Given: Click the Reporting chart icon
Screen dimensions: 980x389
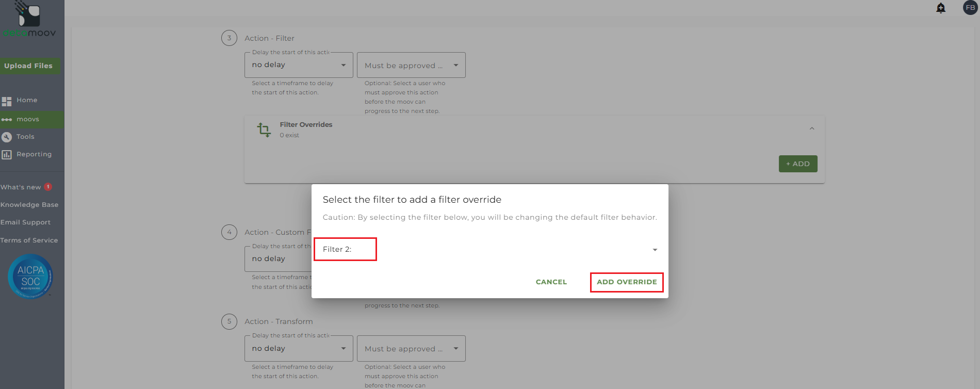Looking at the screenshot, I should [7, 154].
